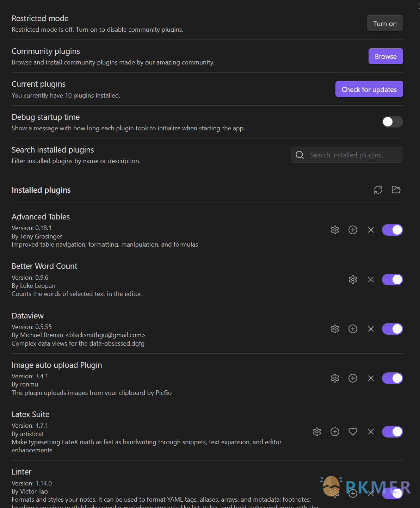Click Image auto upload Plugin hotkeys plus icon
Screen dimensions: 420x508
click(x=353, y=378)
